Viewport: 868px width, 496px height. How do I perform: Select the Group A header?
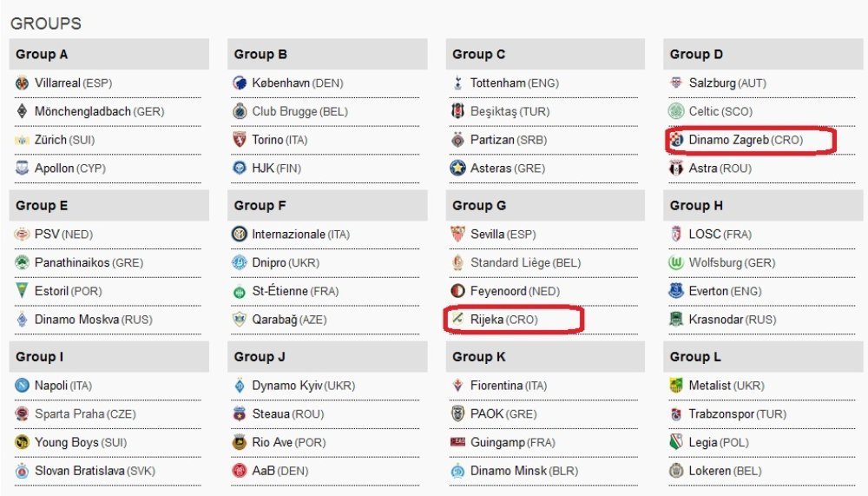click(109, 55)
